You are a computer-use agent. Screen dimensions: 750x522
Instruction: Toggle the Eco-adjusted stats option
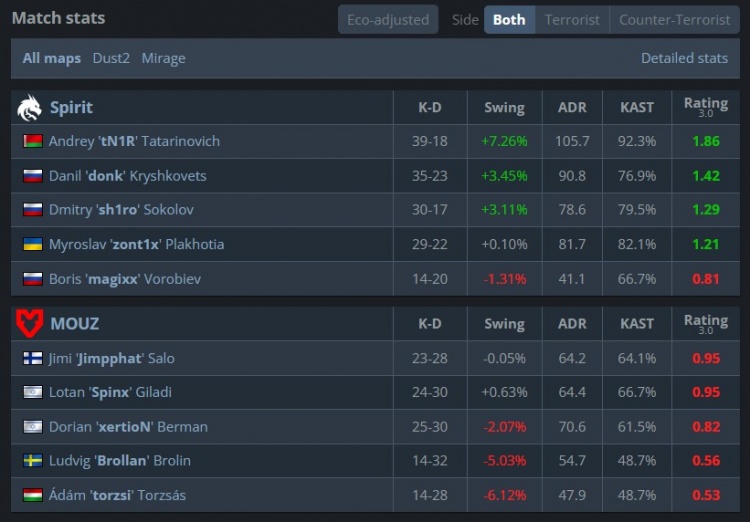click(388, 20)
